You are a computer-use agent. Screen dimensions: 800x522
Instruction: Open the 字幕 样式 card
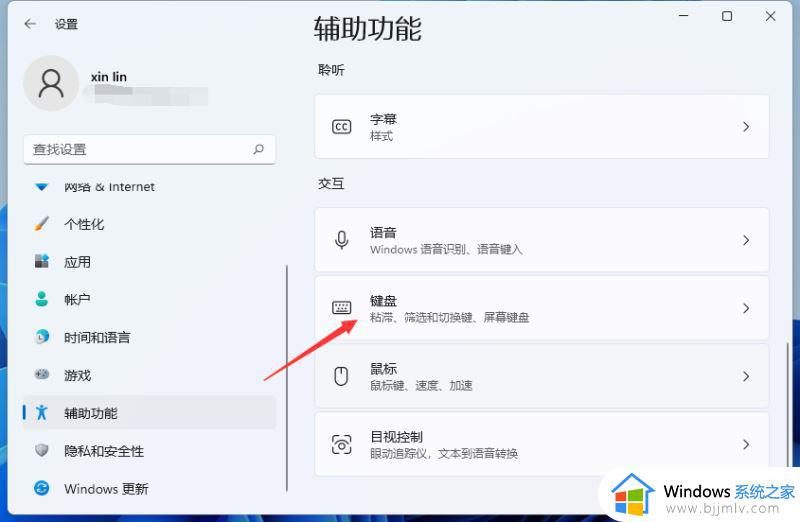542,127
